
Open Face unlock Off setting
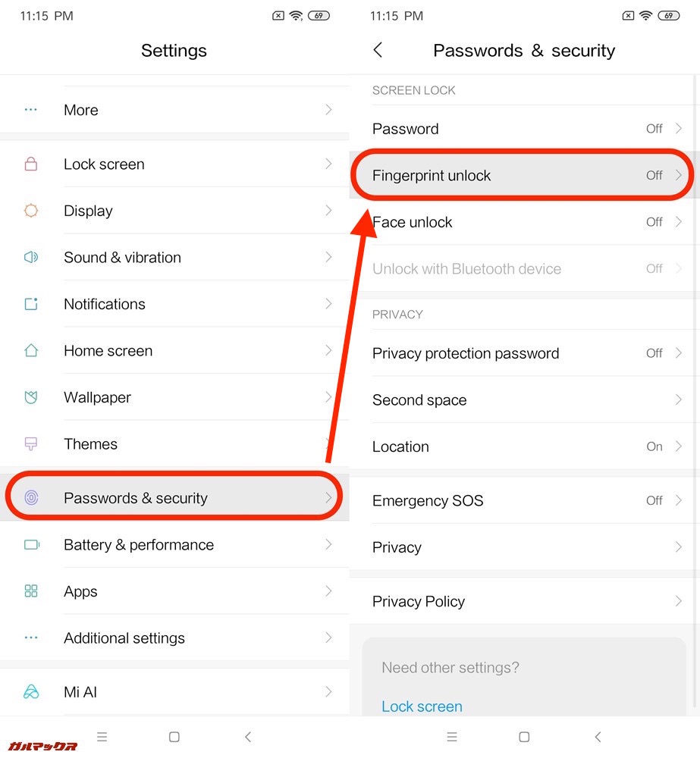click(x=523, y=222)
